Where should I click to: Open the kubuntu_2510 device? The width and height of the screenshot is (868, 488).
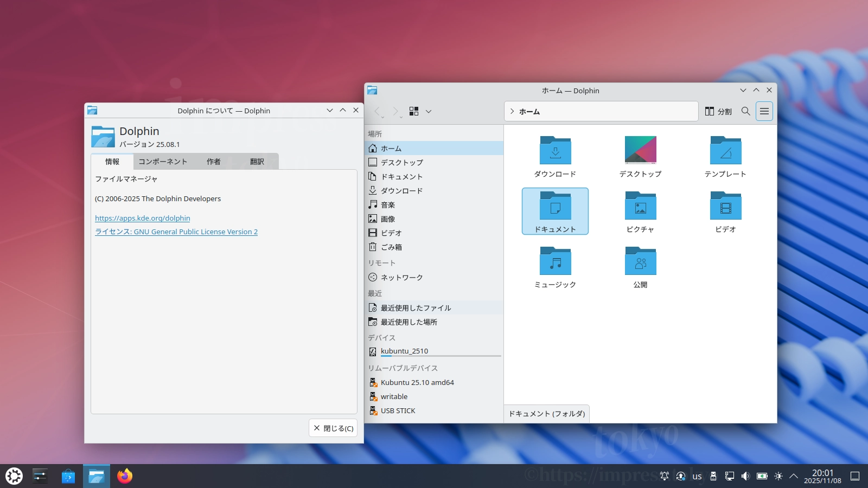tap(434, 351)
